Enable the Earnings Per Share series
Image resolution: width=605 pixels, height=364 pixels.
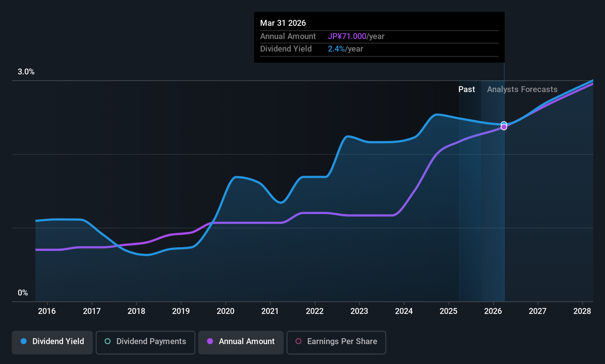336,342
